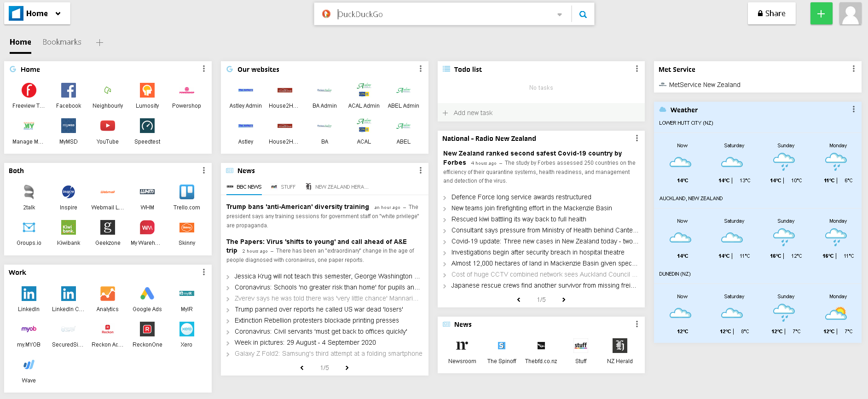This screenshot has width=868, height=399.
Task: Open the search engine dropdown arrow
Action: [x=559, y=15]
